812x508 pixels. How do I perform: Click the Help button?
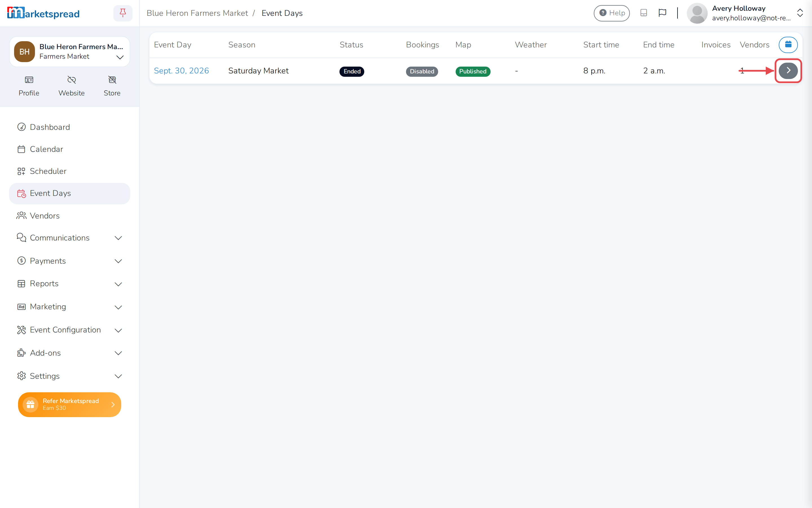(x=611, y=13)
